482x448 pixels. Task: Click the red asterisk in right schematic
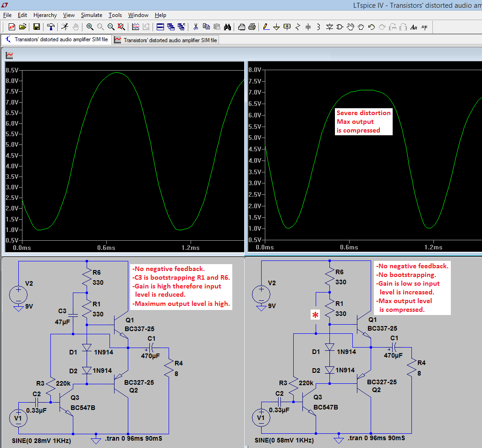coord(315,315)
